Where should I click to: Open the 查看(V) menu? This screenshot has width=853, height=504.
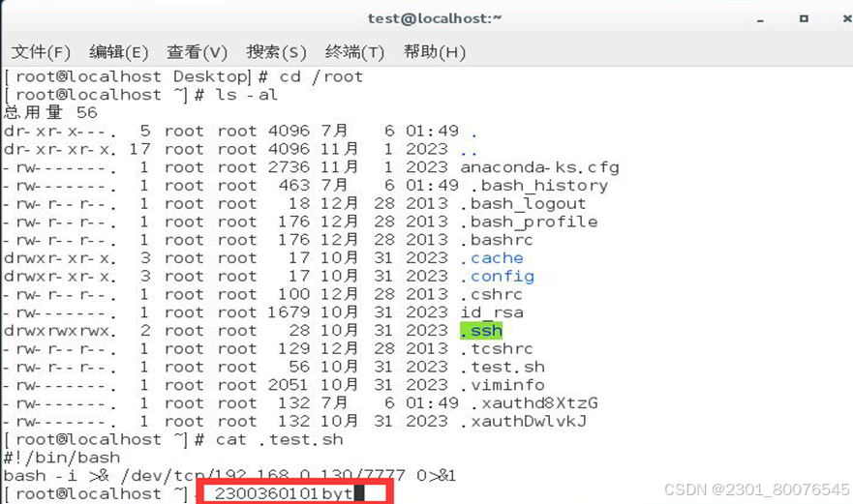click(197, 52)
